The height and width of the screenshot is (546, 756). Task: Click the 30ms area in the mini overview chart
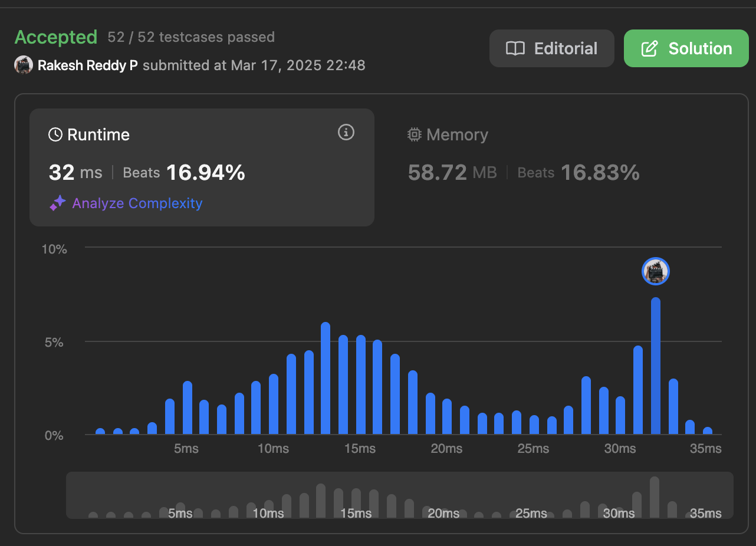click(x=619, y=514)
